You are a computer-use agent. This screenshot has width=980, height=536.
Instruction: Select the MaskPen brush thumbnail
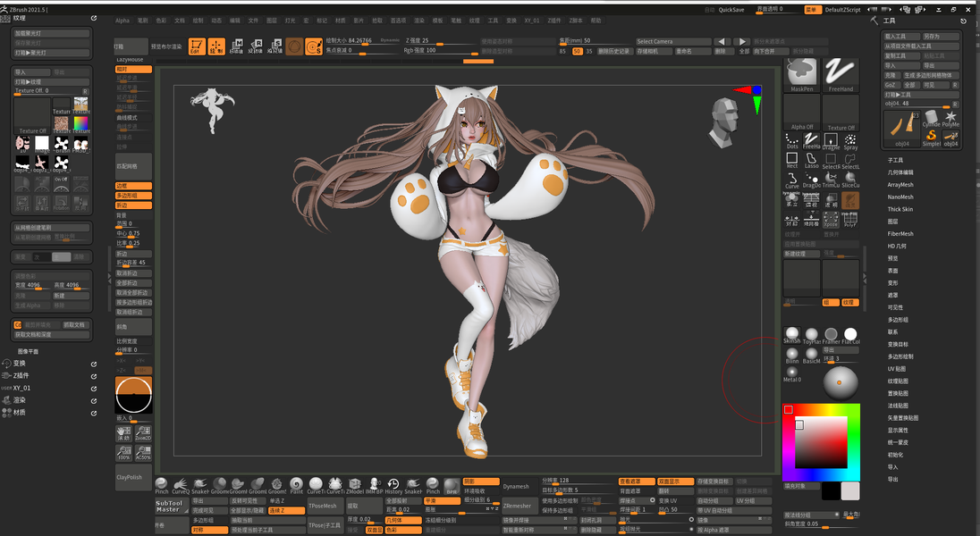coord(801,75)
